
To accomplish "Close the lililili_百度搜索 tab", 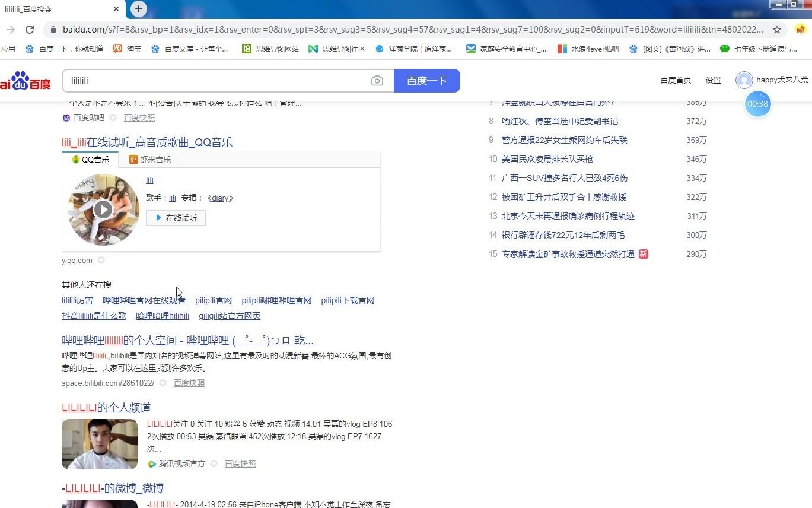I will 116,9.
